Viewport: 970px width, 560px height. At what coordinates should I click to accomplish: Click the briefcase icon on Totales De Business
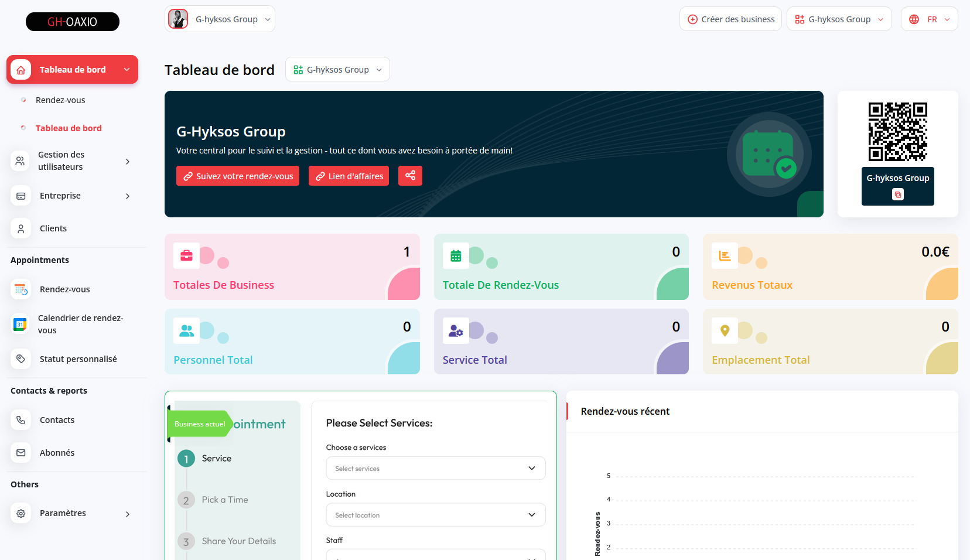click(186, 255)
